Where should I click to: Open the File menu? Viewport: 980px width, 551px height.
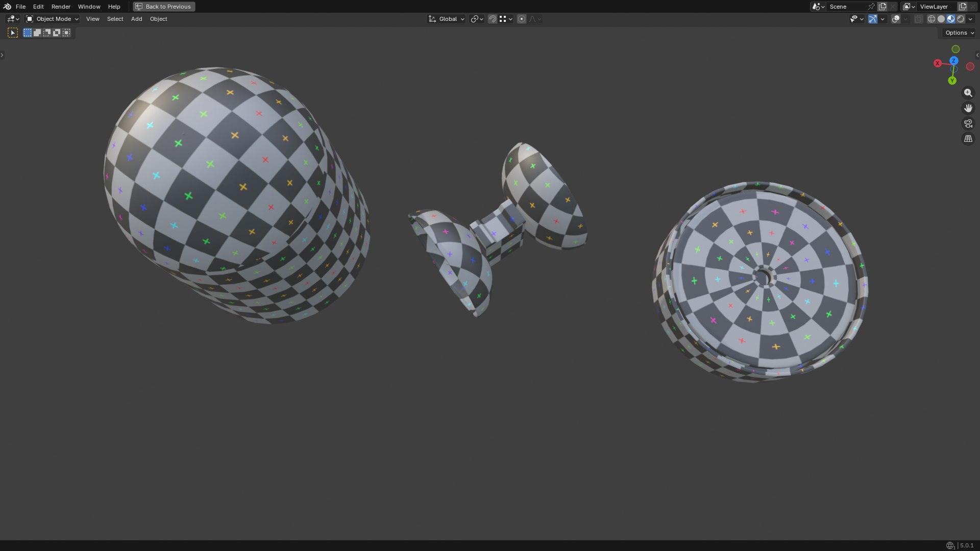tap(20, 7)
